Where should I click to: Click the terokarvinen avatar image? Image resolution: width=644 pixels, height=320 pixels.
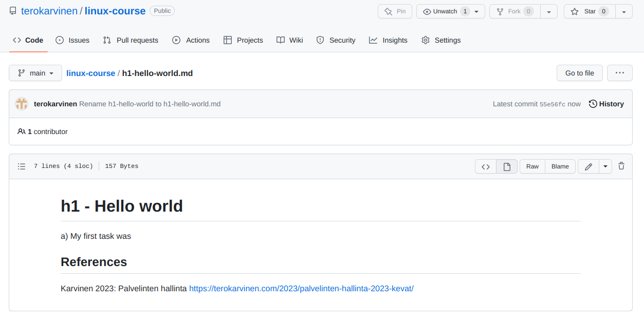click(x=22, y=104)
